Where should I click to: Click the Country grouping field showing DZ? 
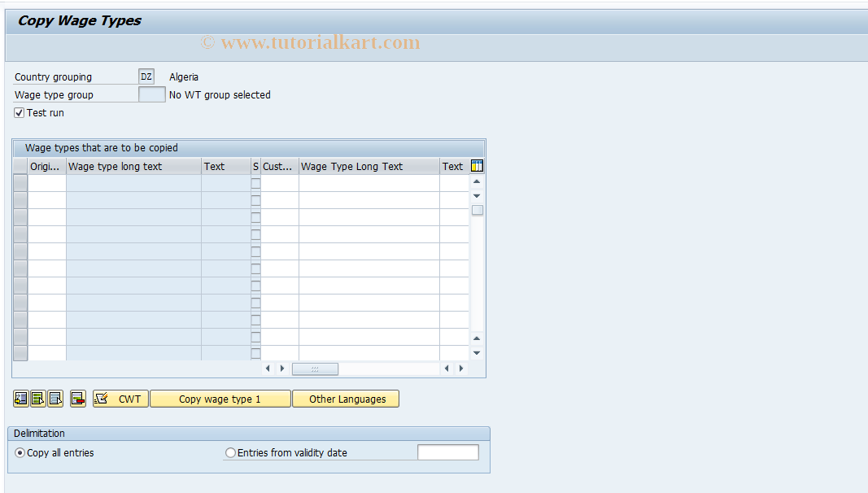146,76
